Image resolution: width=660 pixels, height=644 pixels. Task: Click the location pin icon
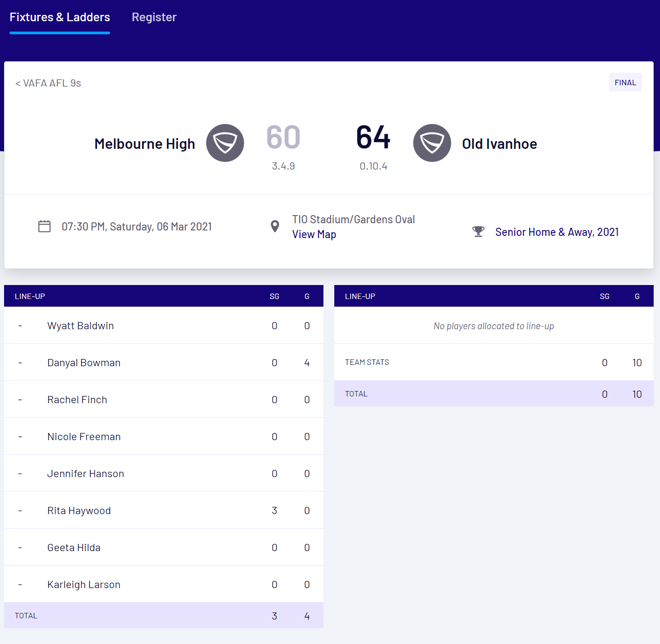[274, 226]
